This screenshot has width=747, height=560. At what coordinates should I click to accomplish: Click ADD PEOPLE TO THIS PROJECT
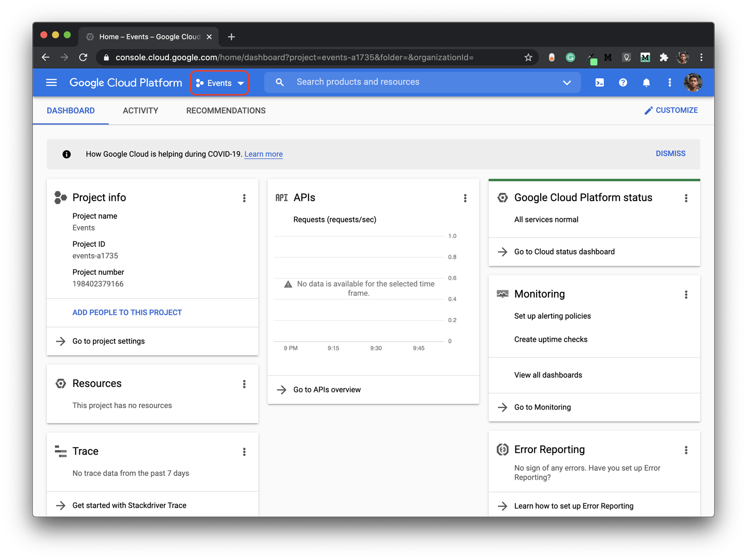coord(127,312)
